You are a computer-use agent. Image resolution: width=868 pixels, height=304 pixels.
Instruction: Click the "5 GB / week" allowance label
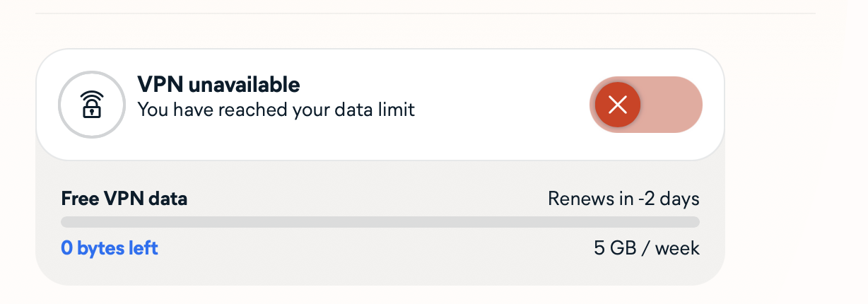pos(646,248)
